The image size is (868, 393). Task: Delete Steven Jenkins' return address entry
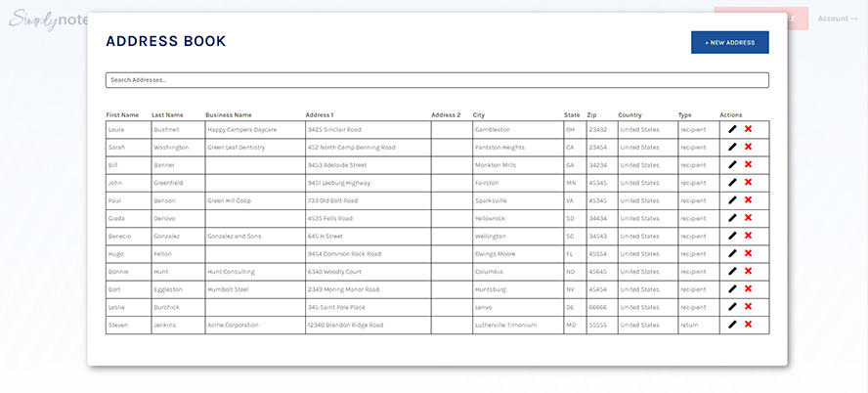pos(748,325)
